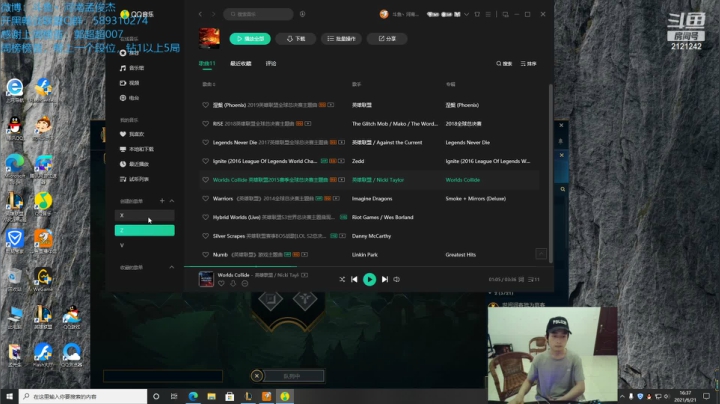The image size is (720, 404).
Task: Favorite Hybrid Worlds (Live) with its heart
Action: click(x=205, y=217)
